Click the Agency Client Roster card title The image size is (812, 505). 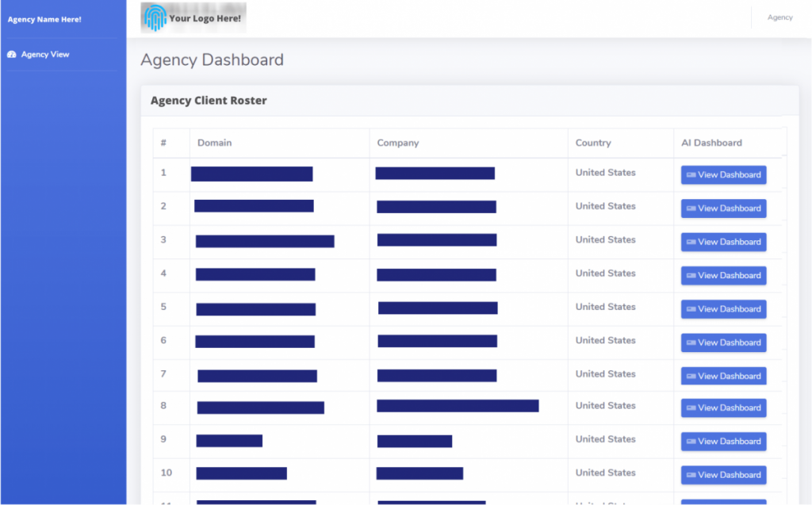click(209, 101)
